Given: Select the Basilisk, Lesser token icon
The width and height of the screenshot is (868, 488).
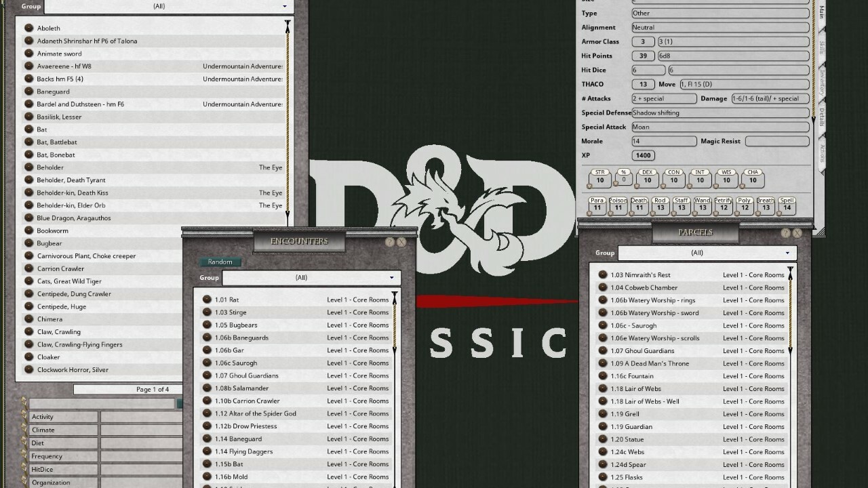Looking at the screenshot, I should [28, 116].
